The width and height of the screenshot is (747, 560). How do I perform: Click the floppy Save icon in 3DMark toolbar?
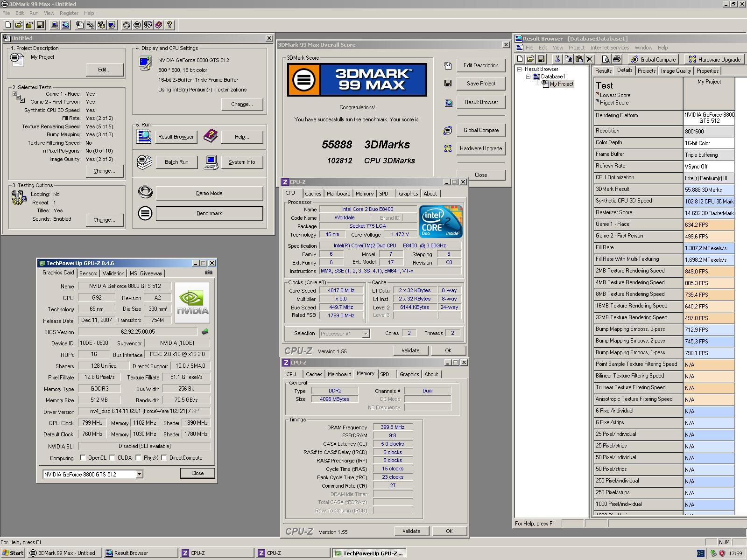(x=40, y=25)
